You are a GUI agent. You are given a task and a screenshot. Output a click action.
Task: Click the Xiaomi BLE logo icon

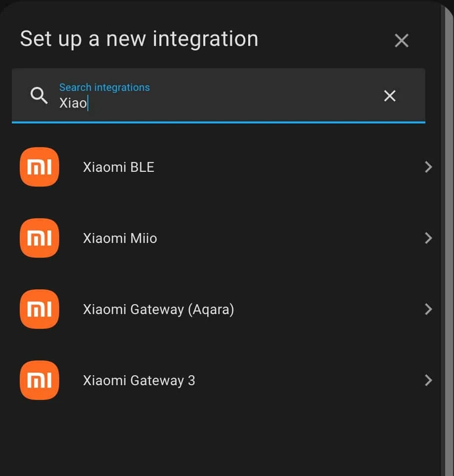click(39, 167)
